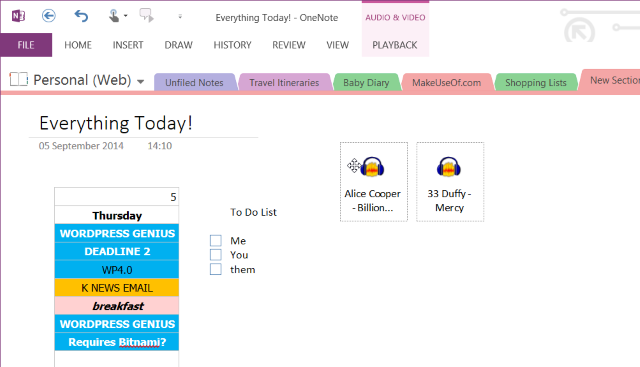The image size is (640, 367).
Task: Click the page date 05 September 2014
Action: point(81,146)
